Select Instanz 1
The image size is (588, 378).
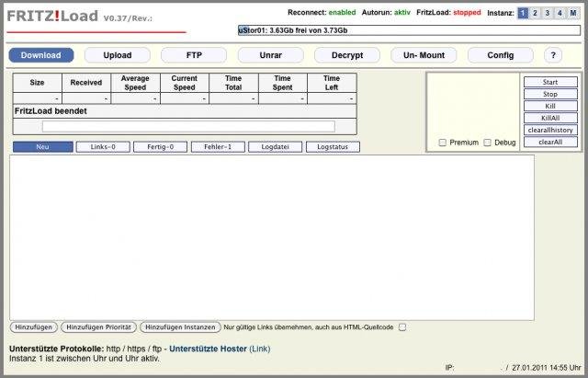point(523,13)
